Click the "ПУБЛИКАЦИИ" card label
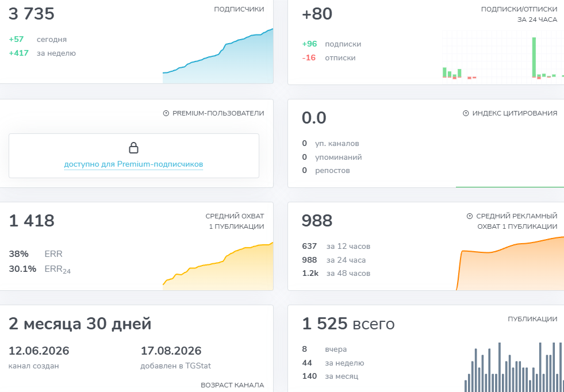Image resolution: width=564 pixels, height=392 pixels. (533, 320)
